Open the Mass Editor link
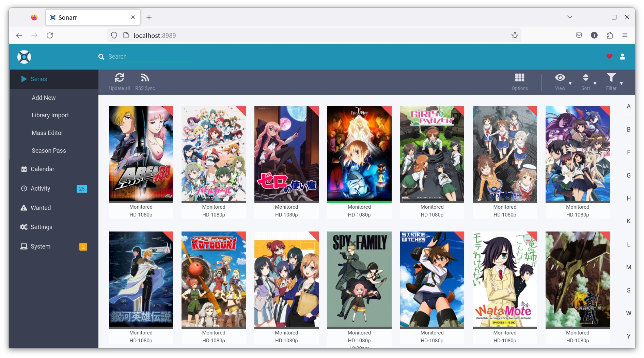 click(x=47, y=133)
